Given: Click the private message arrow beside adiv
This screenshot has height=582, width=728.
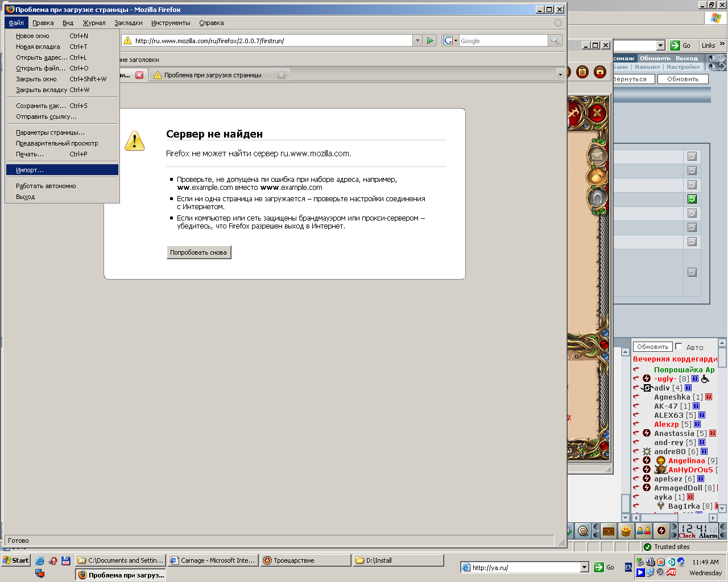Looking at the screenshot, I should click(636, 388).
